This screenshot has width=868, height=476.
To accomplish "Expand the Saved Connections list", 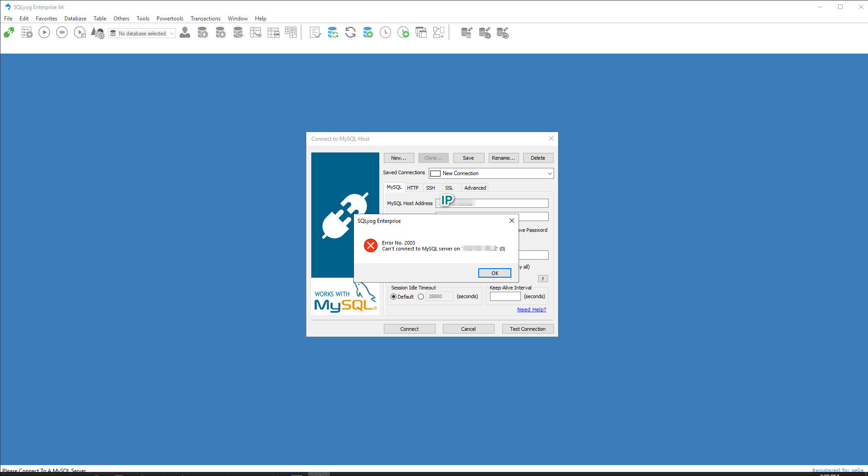I will point(549,173).
